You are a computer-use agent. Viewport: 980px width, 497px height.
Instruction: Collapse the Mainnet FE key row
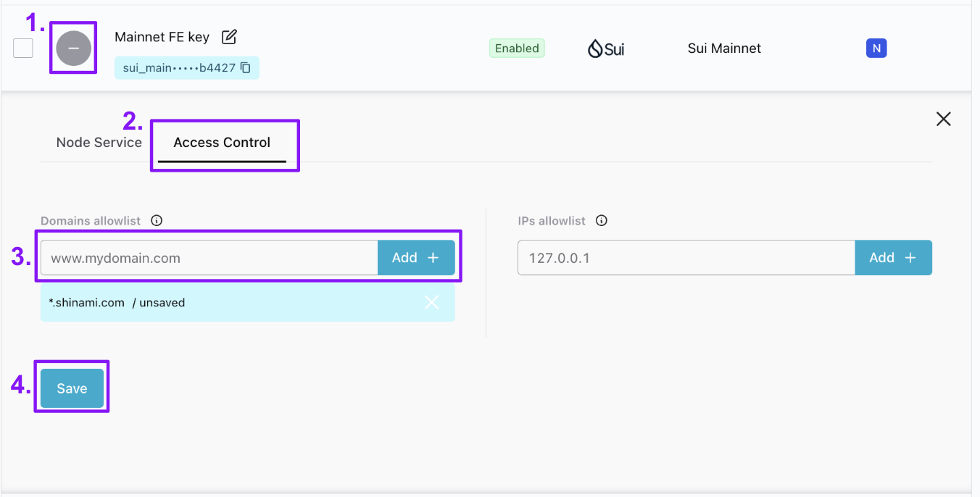click(73, 49)
